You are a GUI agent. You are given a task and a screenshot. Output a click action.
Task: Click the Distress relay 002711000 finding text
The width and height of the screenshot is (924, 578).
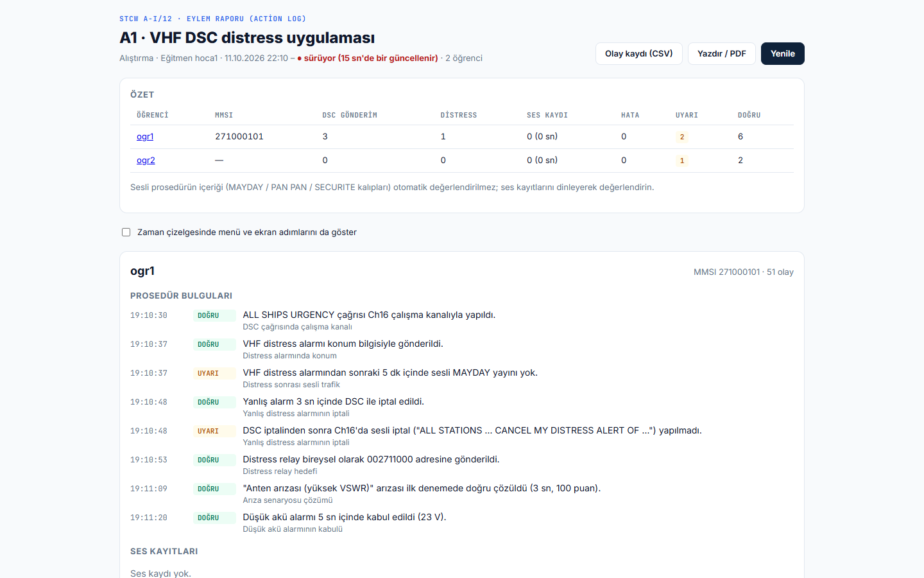371,459
